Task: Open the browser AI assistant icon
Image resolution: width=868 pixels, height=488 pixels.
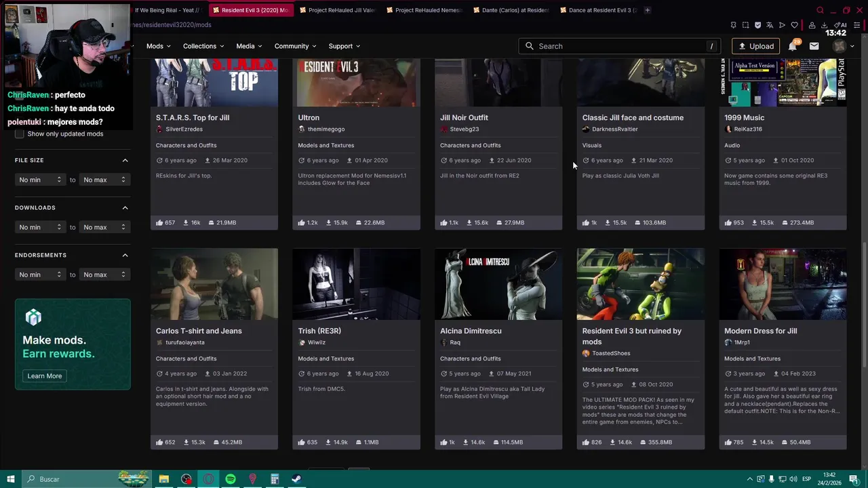Action: pyautogui.click(x=841, y=25)
